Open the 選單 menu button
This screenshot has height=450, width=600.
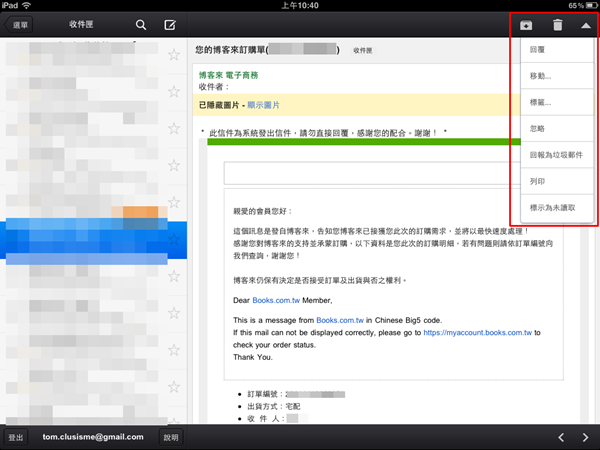[x=18, y=24]
